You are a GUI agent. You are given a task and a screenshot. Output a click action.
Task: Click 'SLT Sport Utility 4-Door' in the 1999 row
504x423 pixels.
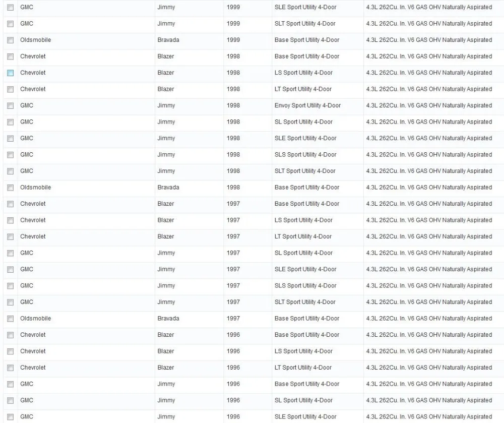pos(305,24)
